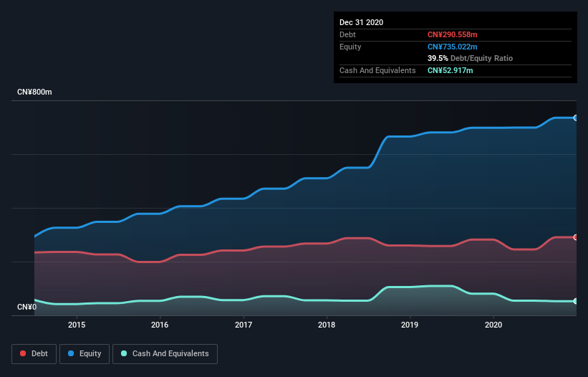Toggle the Equity series legend button
Screen dimensions: 588x377
pos(85,354)
